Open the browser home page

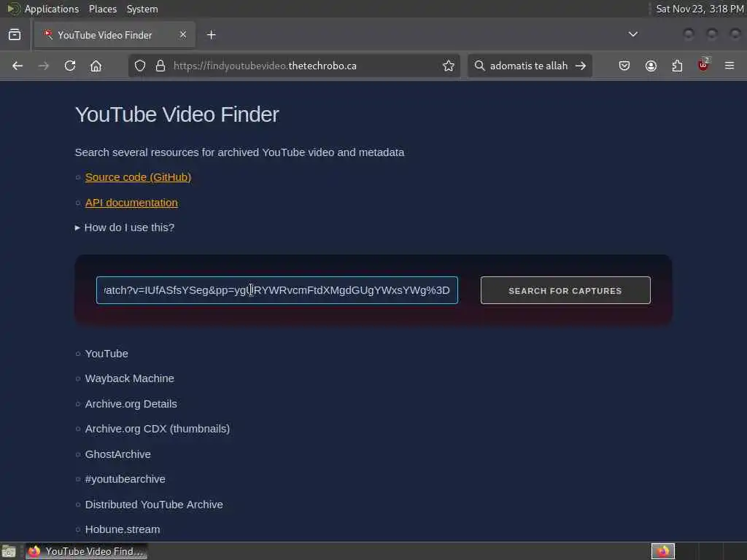point(96,66)
